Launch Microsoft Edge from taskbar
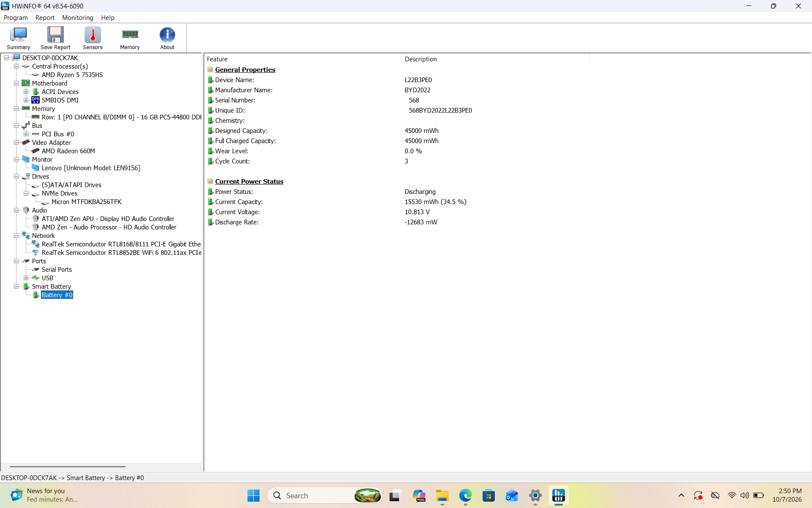 466,495
